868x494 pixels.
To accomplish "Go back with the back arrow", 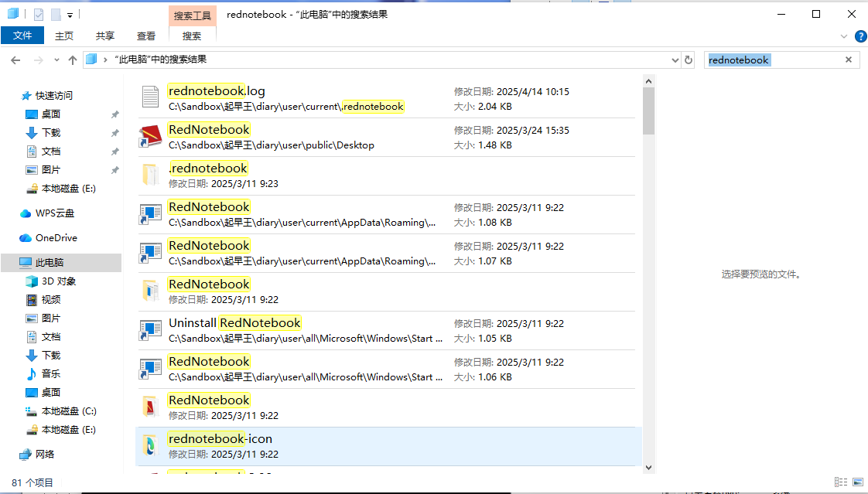I will pyautogui.click(x=15, y=60).
